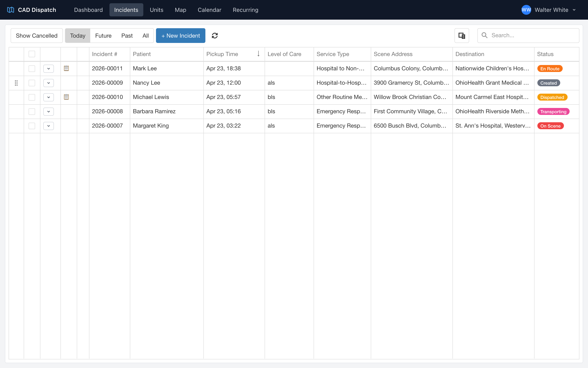Viewport: 588px width, 368px height.
Task: Click the On Scene status badge
Action: click(x=550, y=126)
